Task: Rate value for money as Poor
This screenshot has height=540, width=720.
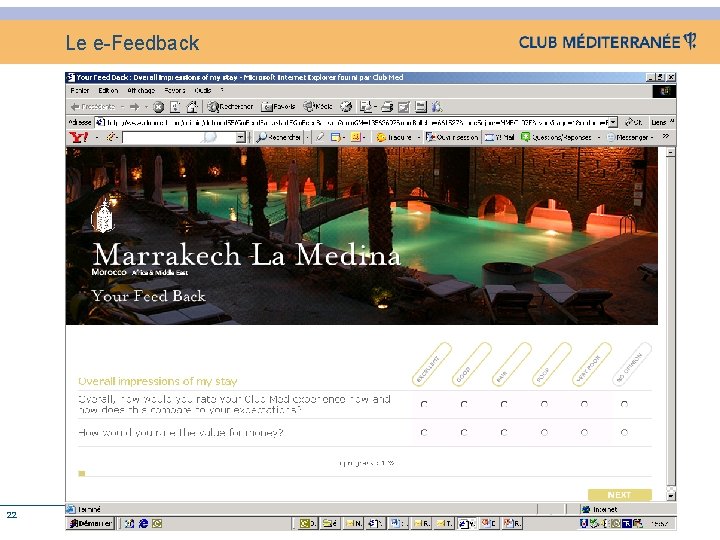Action: (x=544, y=433)
